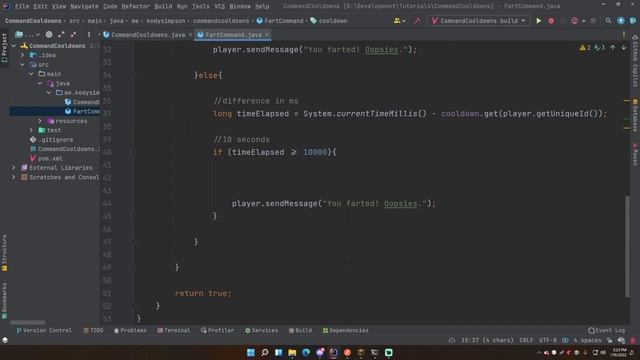
Task: Click Project panel horizontal scrollbar
Action: [x=28, y=322]
